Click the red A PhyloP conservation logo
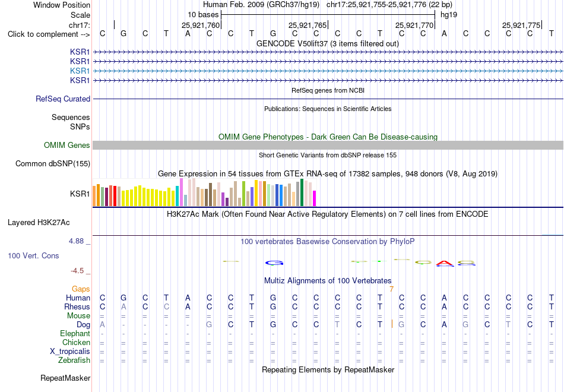Screen dimensions: 564x392 [x=445, y=264]
